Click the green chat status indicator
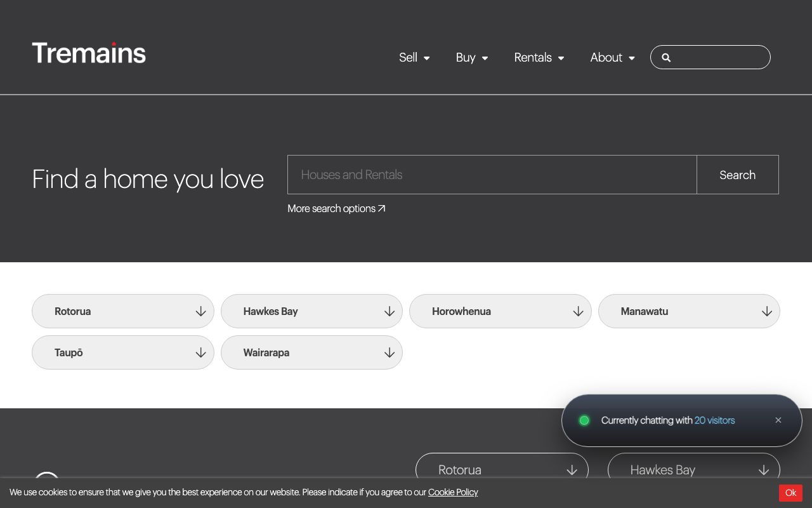This screenshot has width=812, height=508. click(x=584, y=420)
